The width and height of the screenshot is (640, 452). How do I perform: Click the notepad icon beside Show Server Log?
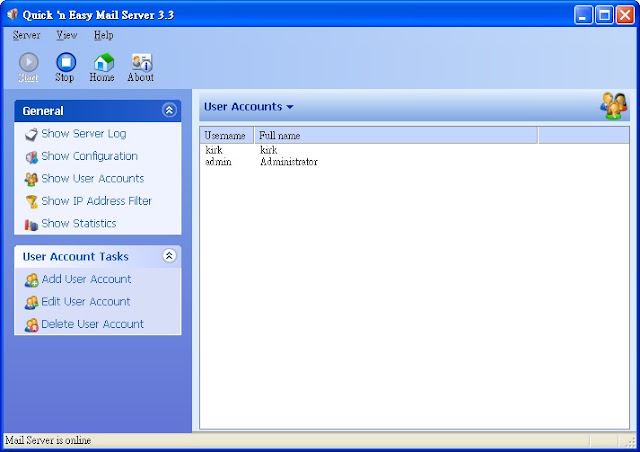point(31,134)
